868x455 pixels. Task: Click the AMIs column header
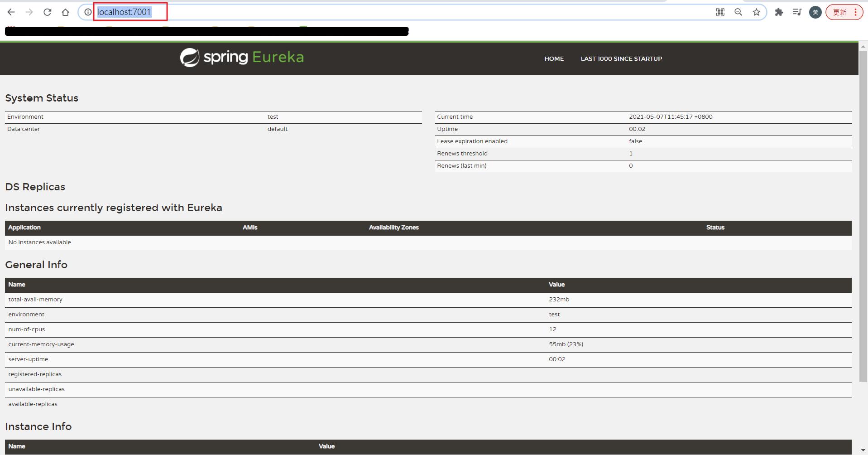pyautogui.click(x=250, y=227)
